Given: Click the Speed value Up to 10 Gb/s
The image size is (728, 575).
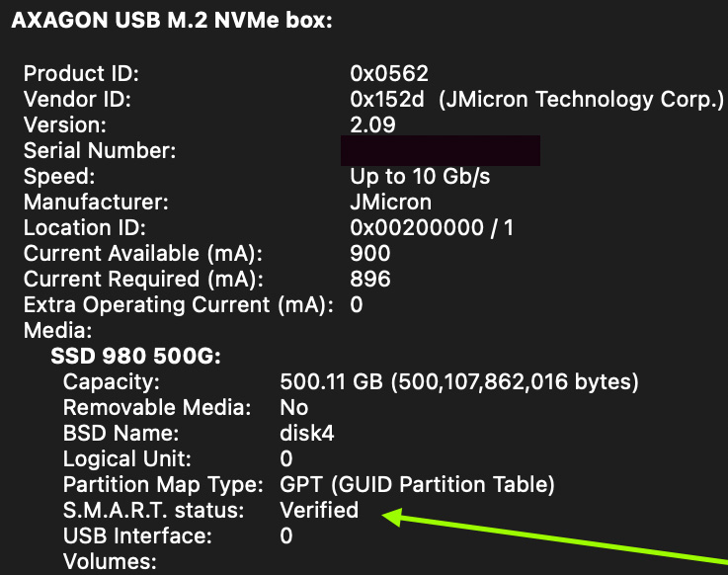Looking at the screenshot, I should (420, 177).
